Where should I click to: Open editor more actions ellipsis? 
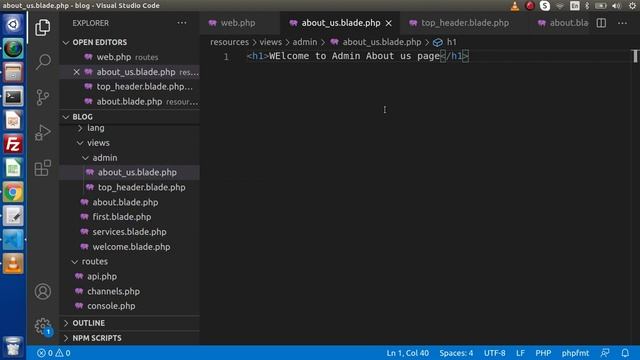[x=622, y=23]
